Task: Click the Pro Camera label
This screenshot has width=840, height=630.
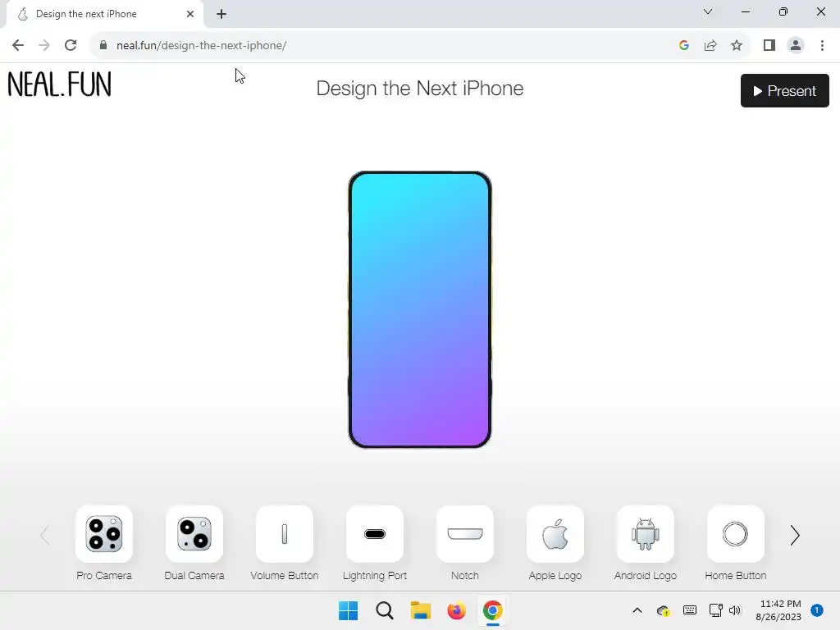Action: pos(104,575)
